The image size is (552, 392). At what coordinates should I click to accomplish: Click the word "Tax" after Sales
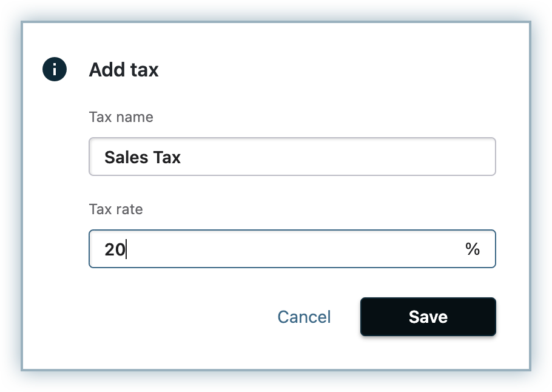pos(167,157)
